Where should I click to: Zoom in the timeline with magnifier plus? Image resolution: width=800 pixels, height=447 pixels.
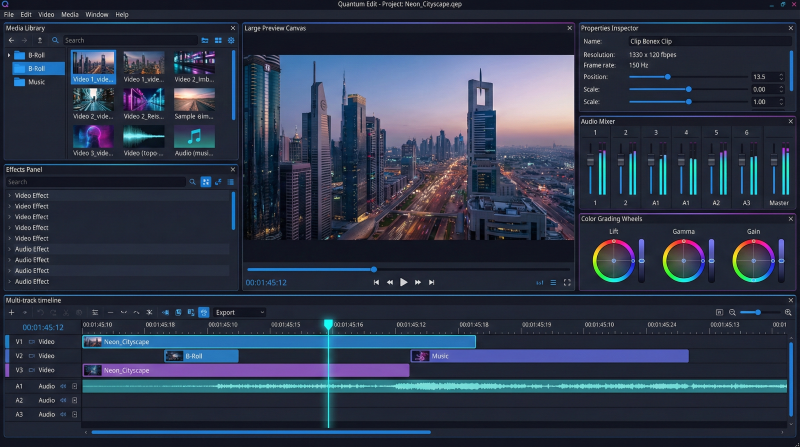pyautogui.click(x=788, y=312)
